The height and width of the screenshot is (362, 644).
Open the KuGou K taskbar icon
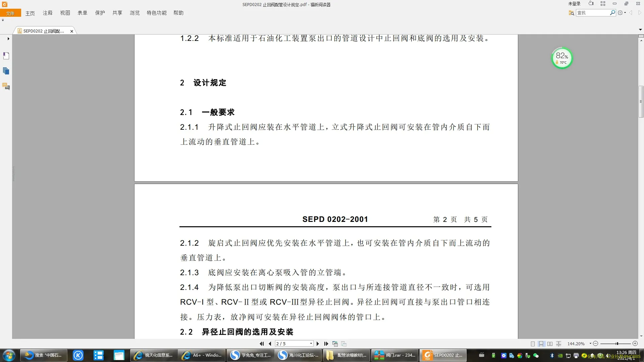point(78,355)
